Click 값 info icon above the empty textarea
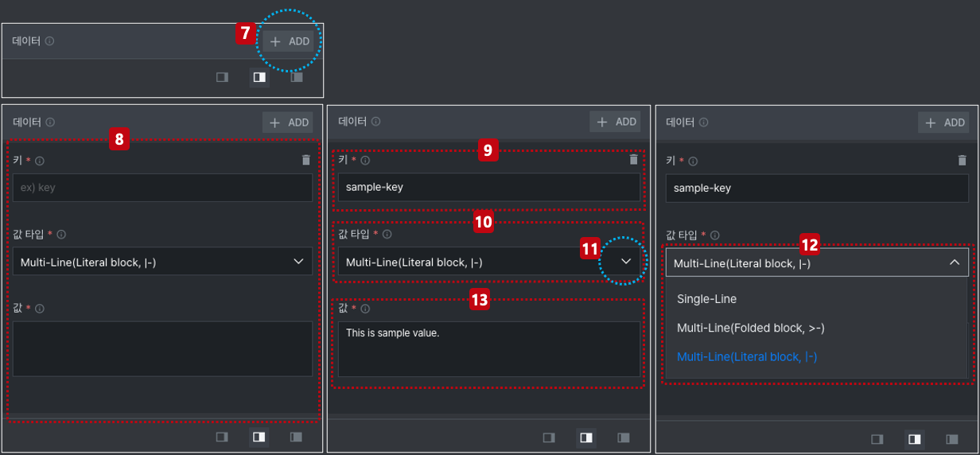Viewport: 980px width, 455px height. pos(40,308)
